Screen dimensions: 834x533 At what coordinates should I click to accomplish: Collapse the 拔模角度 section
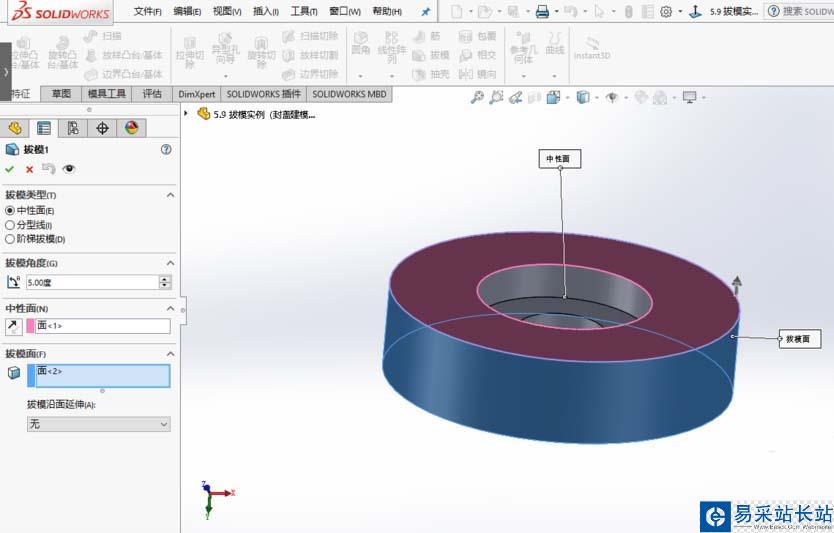pos(170,263)
